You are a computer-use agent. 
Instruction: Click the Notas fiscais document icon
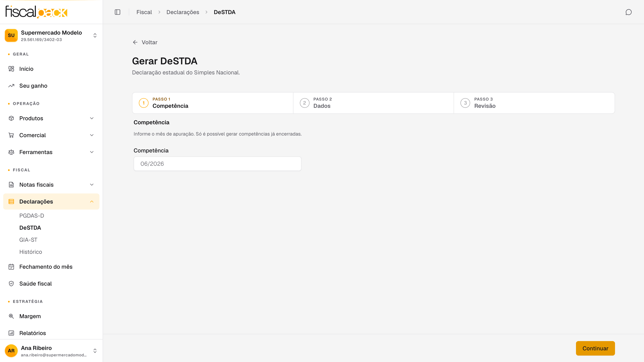click(x=11, y=185)
